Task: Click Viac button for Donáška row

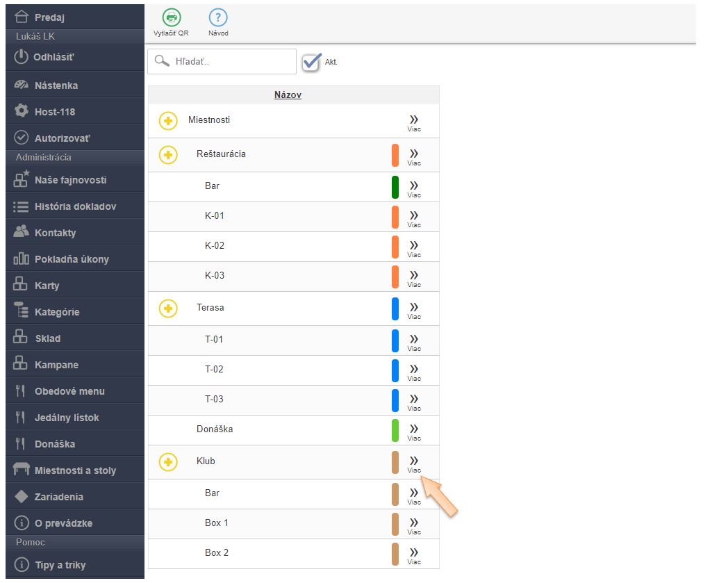Action: [414, 431]
